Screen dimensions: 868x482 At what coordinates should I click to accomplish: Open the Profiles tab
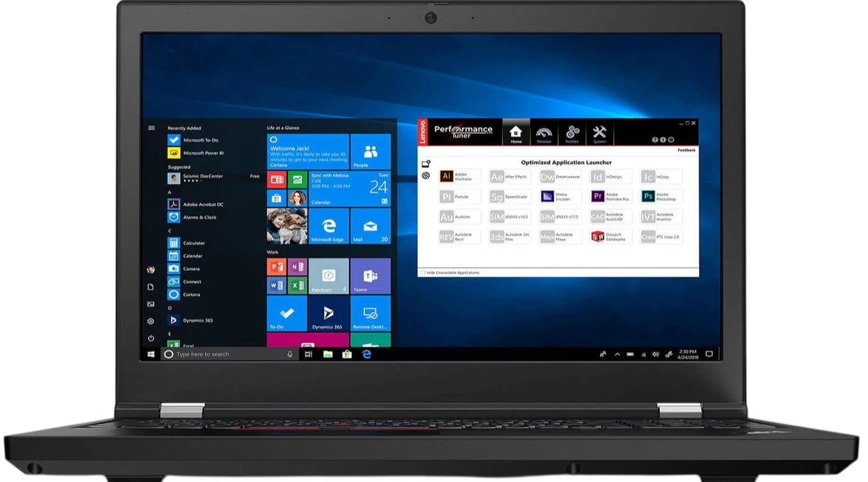pyautogui.click(x=572, y=133)
